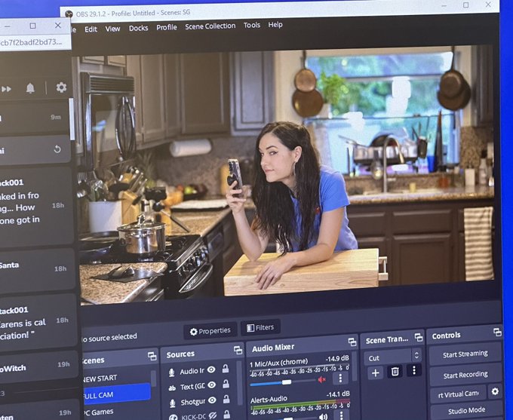Viewport: 513px width, 420px height.
Task: Pop out the Scene Transitions dock
Action: [x=418, y=337]
